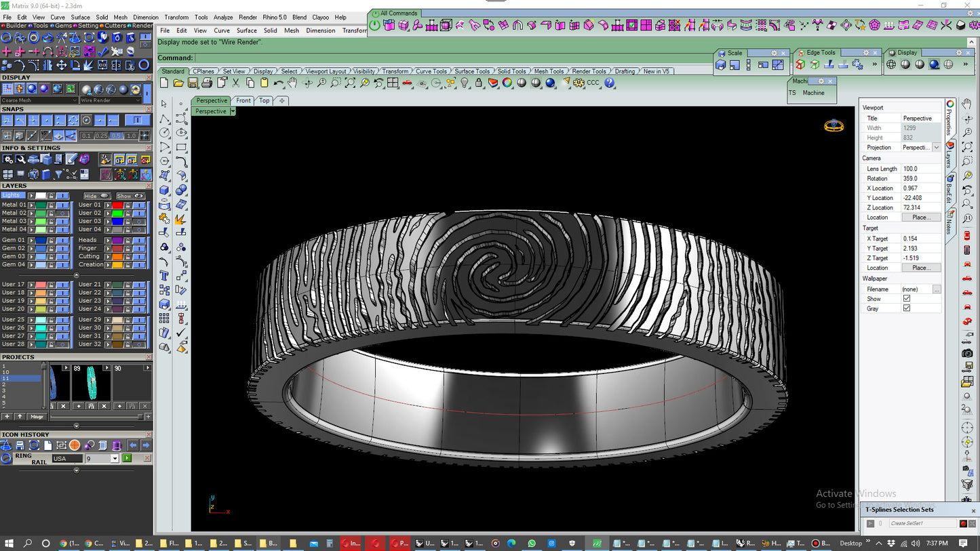Viewport: 980px width, 551px height.
Task: Open the blue Help question mark icon
Action: 610,83
